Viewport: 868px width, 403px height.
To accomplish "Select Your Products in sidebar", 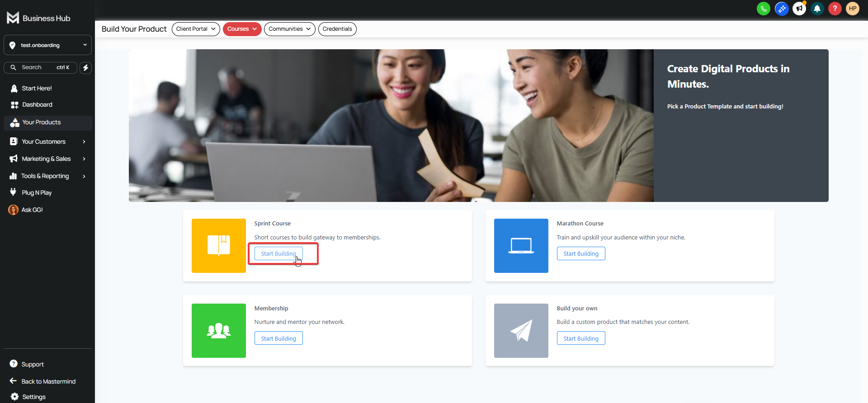I will click(48, 122).
